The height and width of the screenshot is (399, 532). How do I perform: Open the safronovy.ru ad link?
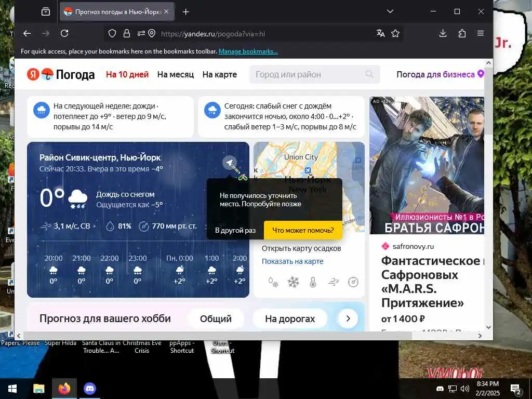coord(413,246)
